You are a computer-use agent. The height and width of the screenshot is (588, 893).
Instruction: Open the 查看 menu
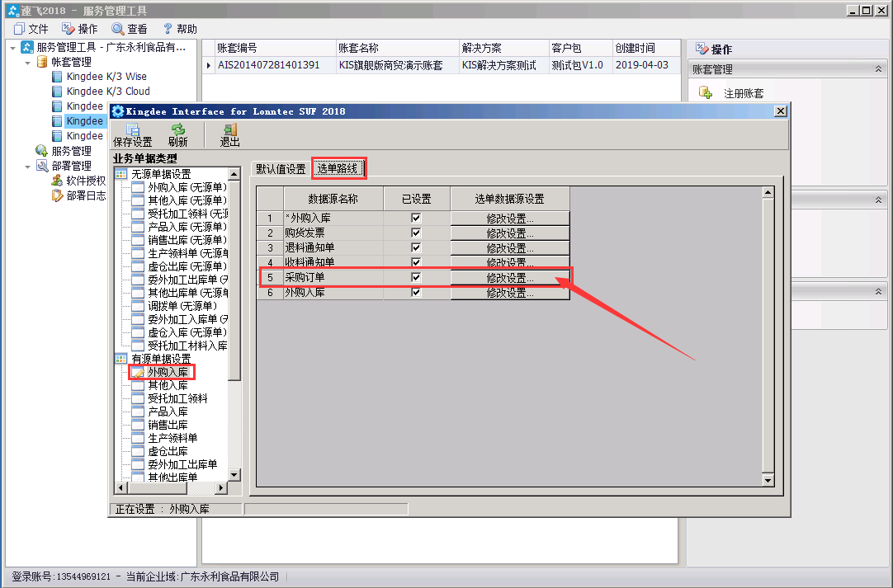[x=130, y=29]
